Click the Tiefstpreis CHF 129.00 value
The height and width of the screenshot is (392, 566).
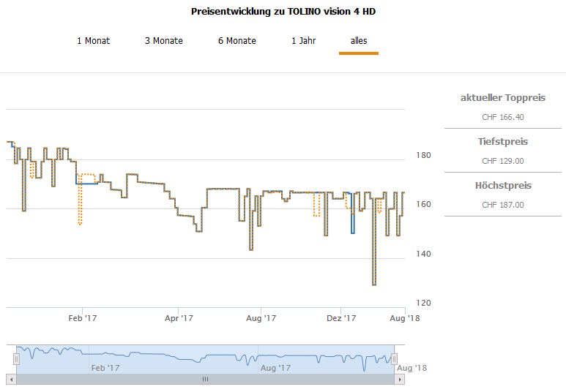click(503, 161)
